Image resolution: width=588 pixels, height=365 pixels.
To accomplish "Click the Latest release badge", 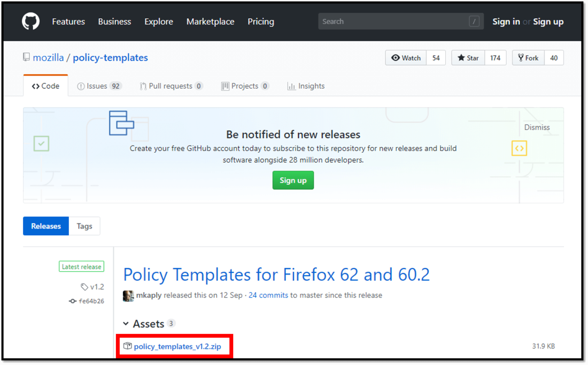I will click(82, 267).
